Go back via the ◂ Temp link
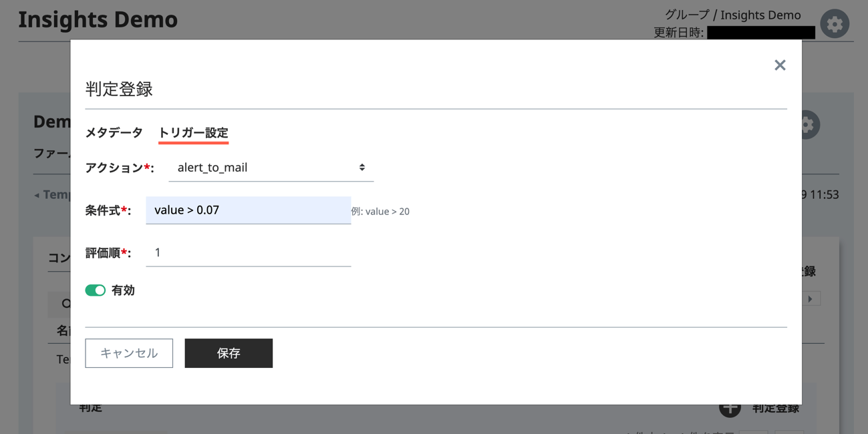 coord(53,195)
